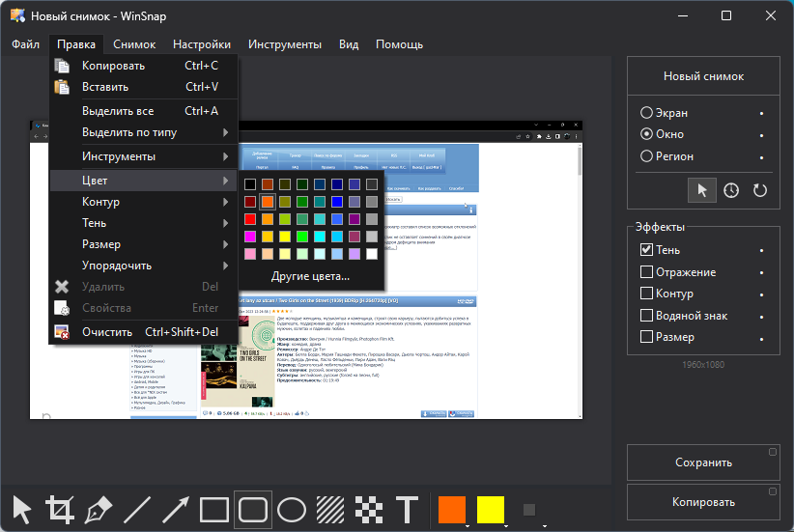Open options dot next to Окно
The height and width of the screenshot is (532, 794).
click(761, 135)
